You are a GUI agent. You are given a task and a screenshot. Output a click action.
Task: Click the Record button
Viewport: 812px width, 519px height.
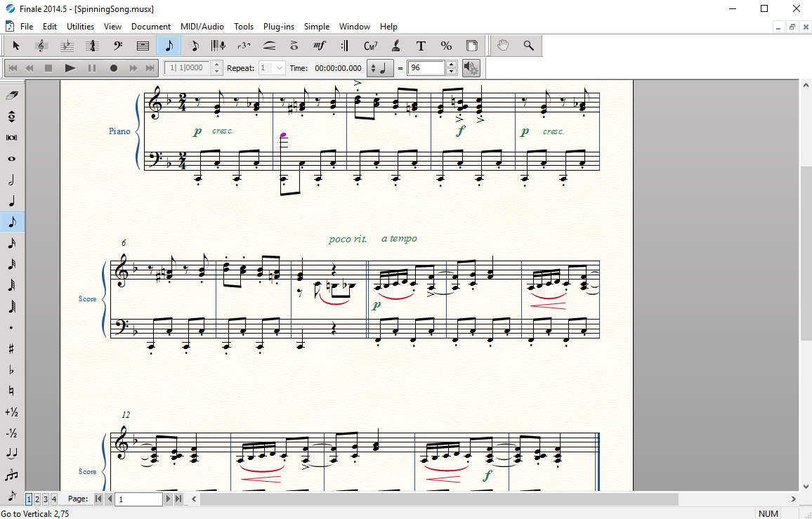(x=114, y=68)
